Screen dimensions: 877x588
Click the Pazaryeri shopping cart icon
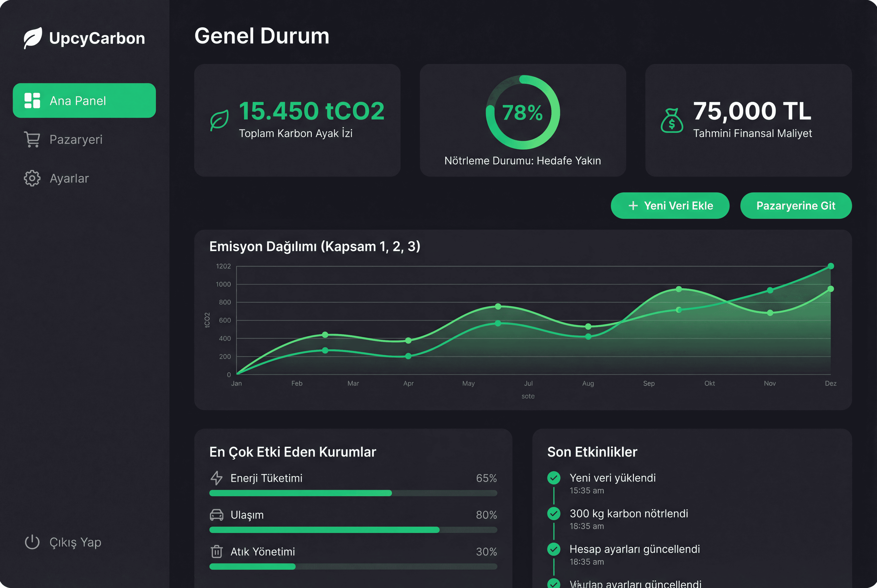click(32, 139)
